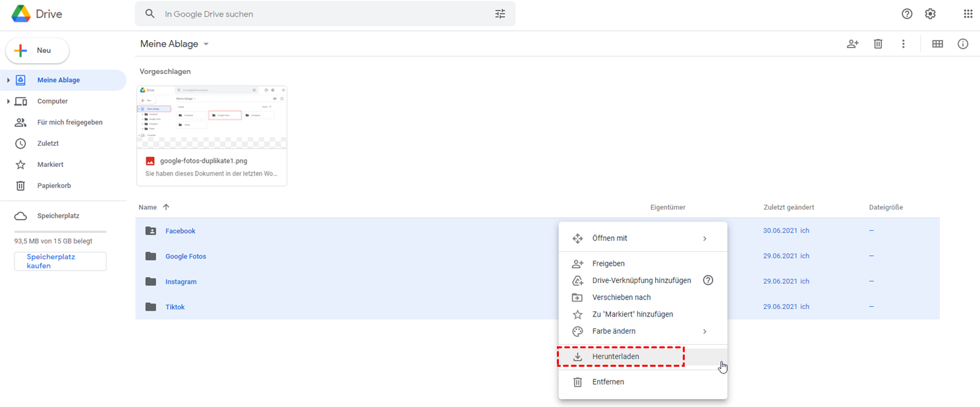980x407 pixels.
Task: Click the Dateigröße column header
Action: pos(886,207)
